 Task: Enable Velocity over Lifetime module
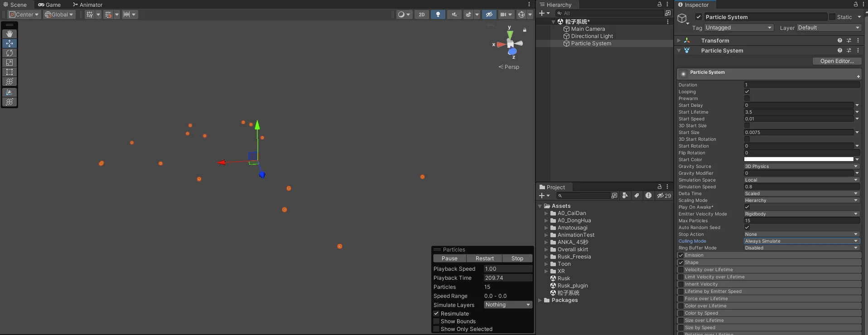coord(681,270)
